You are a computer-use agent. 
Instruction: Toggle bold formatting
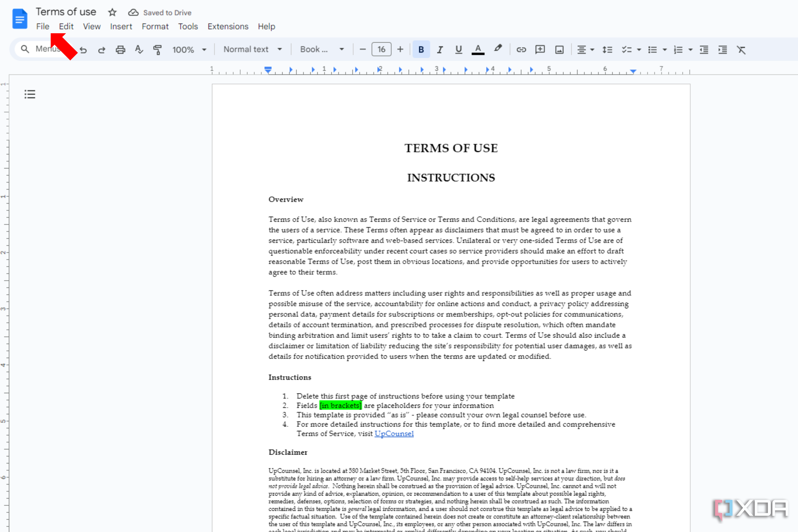click(421, 49)
